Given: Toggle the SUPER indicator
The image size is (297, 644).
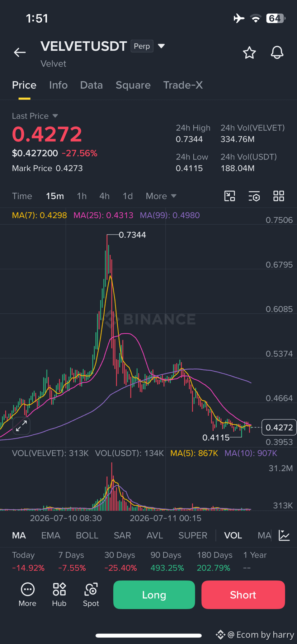Looking at the screenshot, I should pos(193,536).
